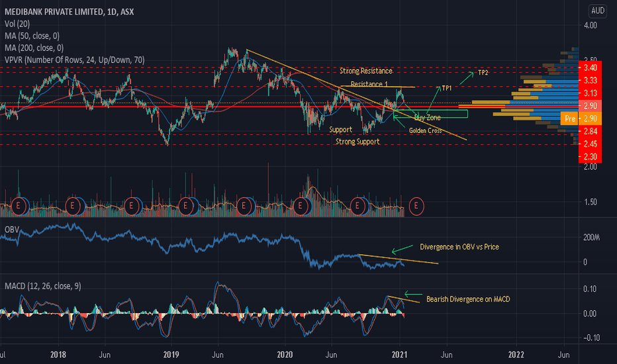Open the upcoming 2021 earnings E marker
617x364 pixels.
click(x=416, y=206)
